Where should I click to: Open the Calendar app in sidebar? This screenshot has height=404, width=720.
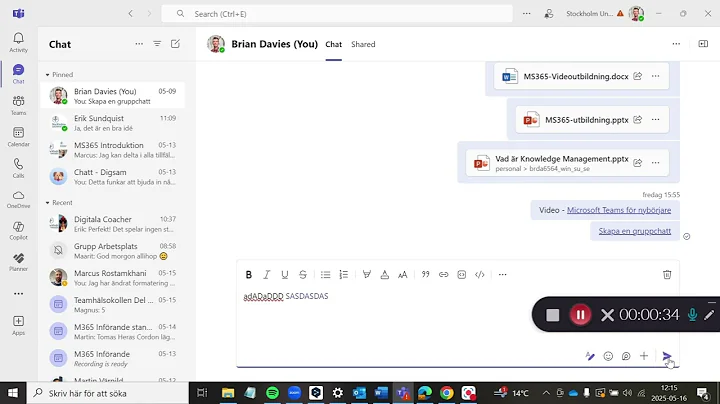point(18,137)
